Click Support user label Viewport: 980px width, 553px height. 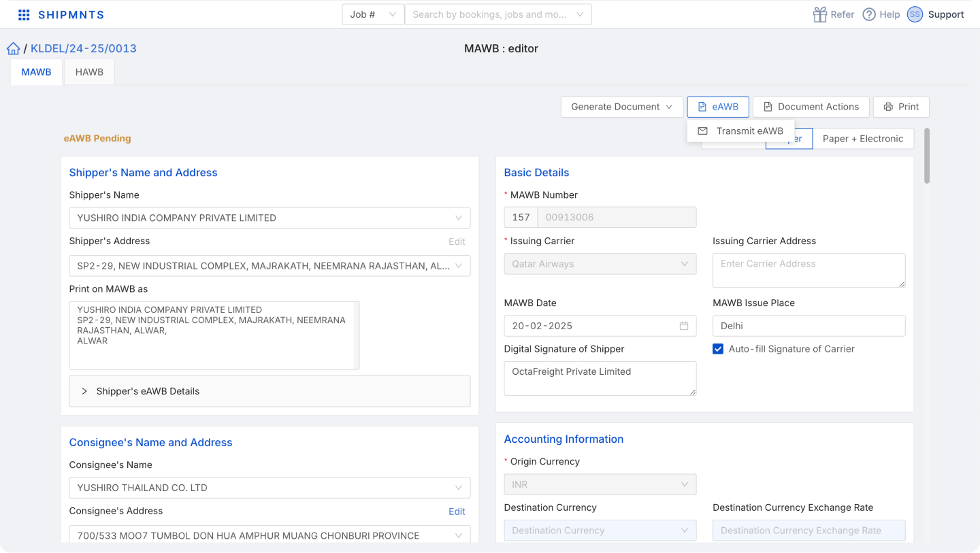[x=946, y=14]
